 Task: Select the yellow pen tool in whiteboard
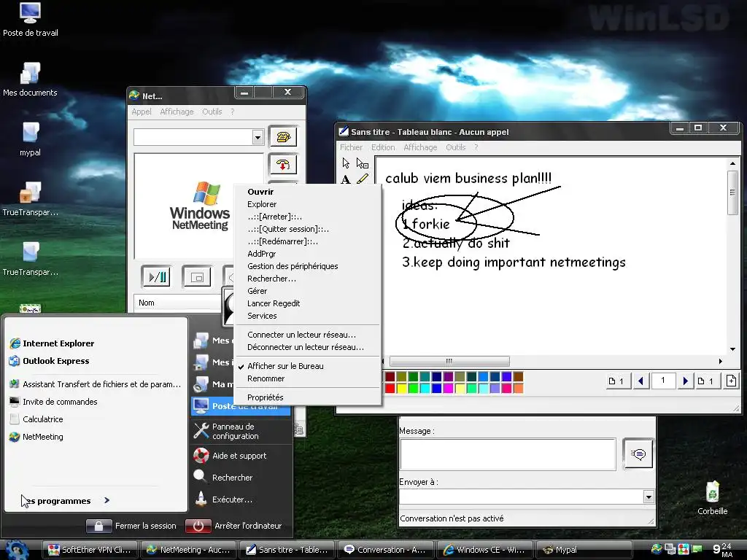pyautogui.click(x=363, y=179)
